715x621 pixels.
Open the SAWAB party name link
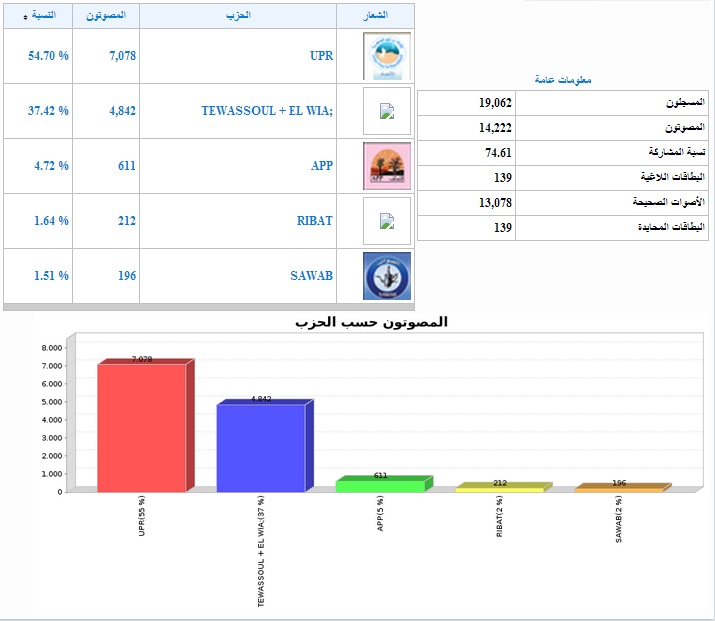point(313,276)
